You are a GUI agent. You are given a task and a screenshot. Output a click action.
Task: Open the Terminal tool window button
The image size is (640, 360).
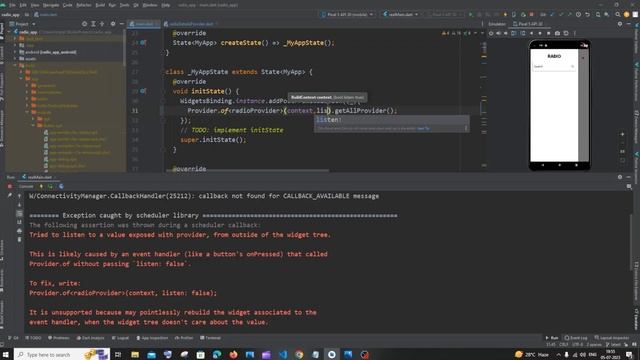click(x=211, y=338)
